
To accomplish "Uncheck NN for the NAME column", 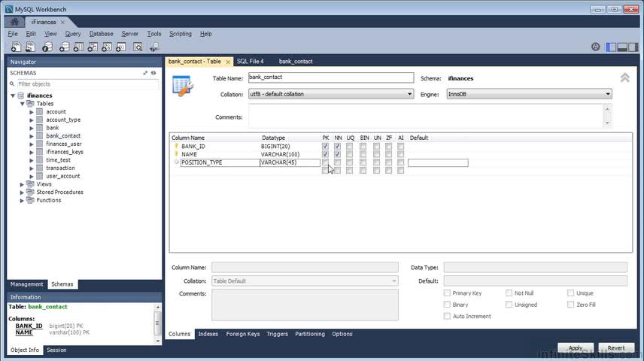I will 337,154.
